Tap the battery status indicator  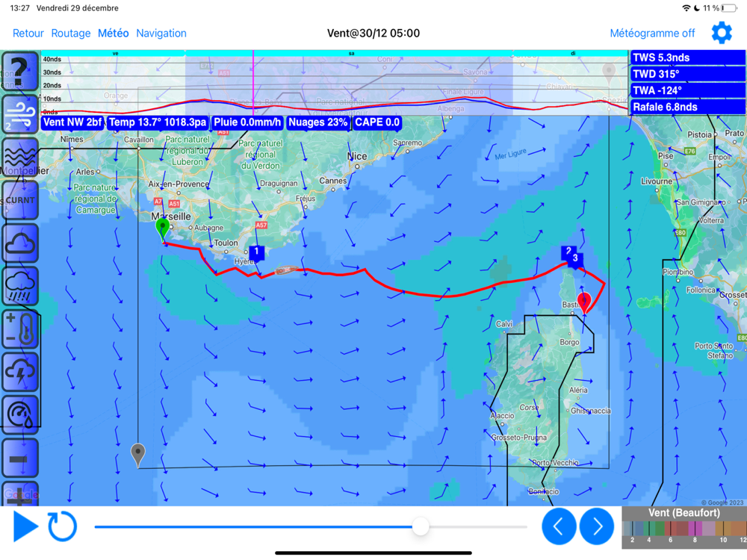[x=729, y=8]
